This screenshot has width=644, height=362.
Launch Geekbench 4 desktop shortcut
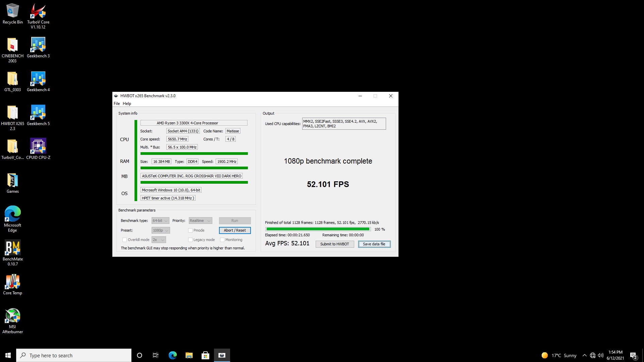[x=38, y=81]
